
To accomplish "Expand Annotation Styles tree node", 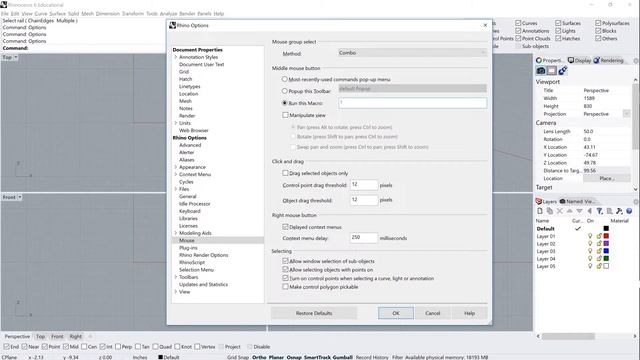I will pyautogui.click(x=176, y=57).
